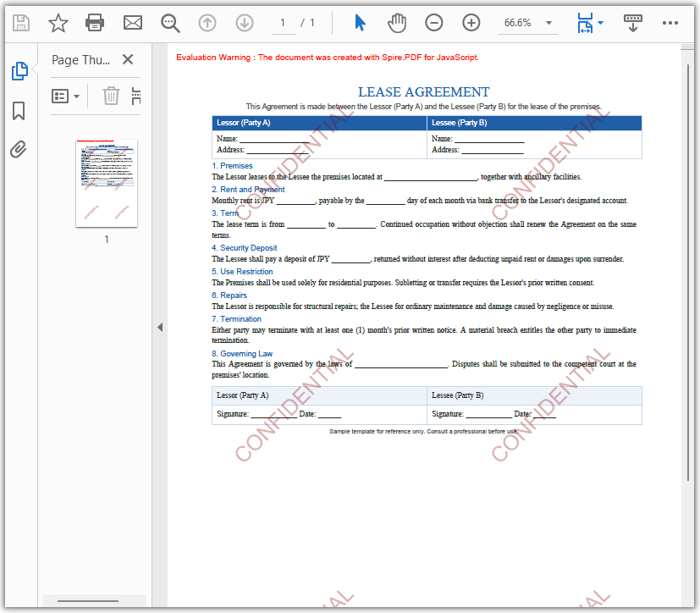Image resolution: width=700 pixels, height=613 pixels.
Task: Send file by email envelope icon
Action: click(133, 22)
